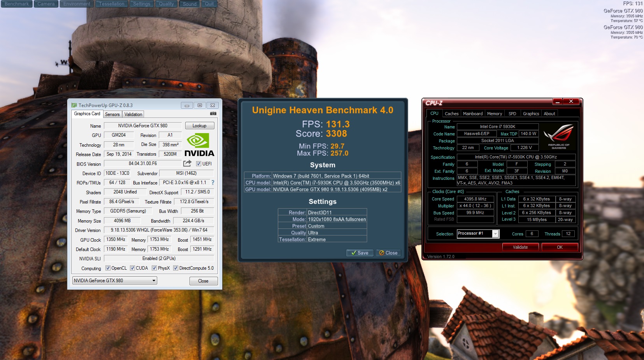
Task: Open the Settings menu in Heaven
Action: 142,4
